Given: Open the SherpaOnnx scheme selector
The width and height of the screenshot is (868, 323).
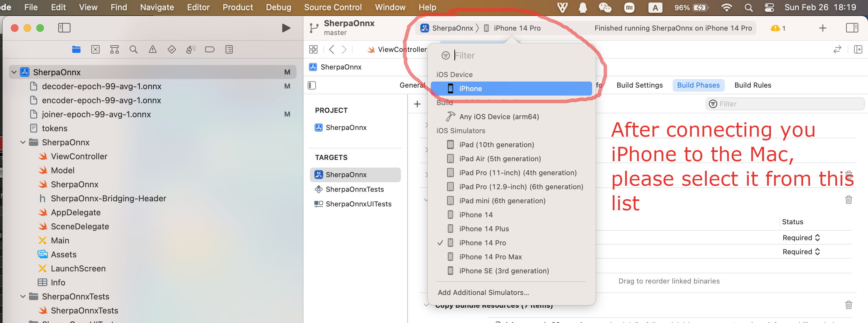Looking at the screenshot, I should tap(446, 28).
